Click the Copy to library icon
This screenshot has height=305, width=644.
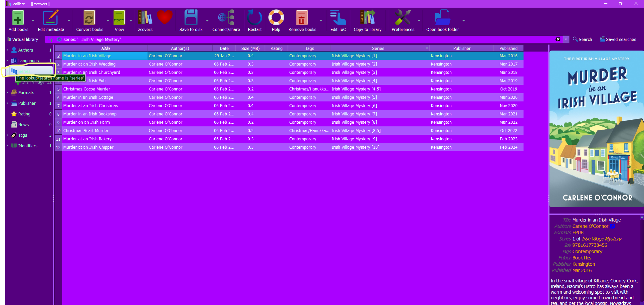(367, 18)
